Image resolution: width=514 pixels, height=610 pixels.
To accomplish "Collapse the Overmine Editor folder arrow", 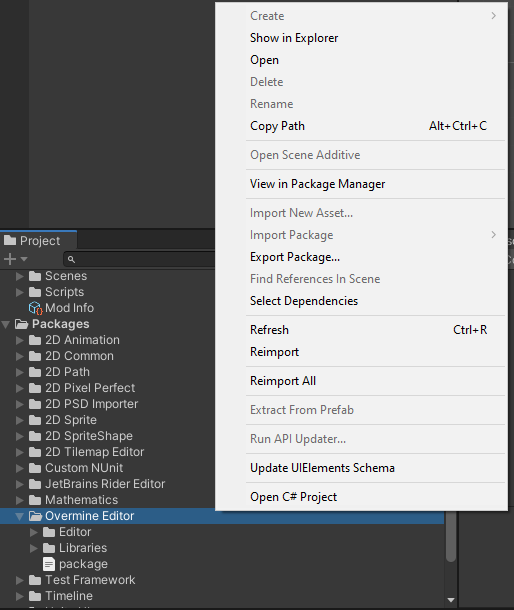I will click(x=19, y=516).
